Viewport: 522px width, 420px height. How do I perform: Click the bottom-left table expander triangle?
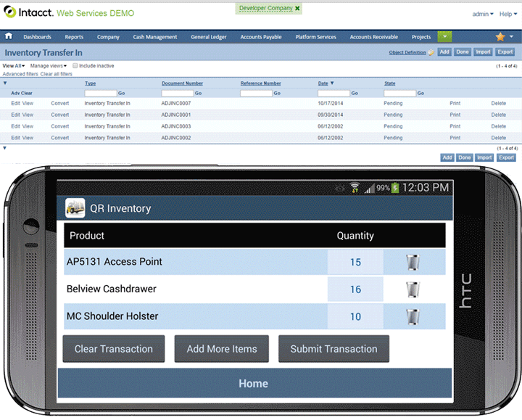click(x=4, y=148)
